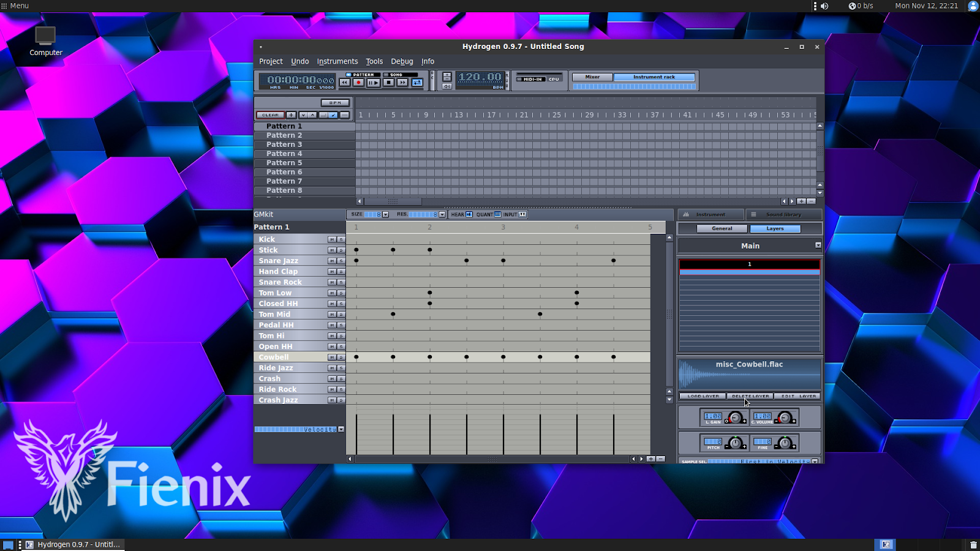
Task: Click the stop button in the transport controls
Action: click(388, 81)
